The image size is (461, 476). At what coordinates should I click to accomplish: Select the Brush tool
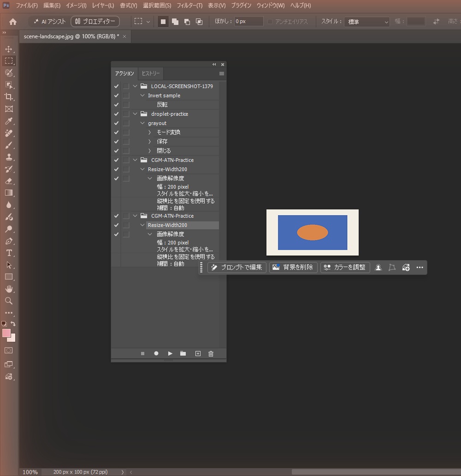pos(9,145)
